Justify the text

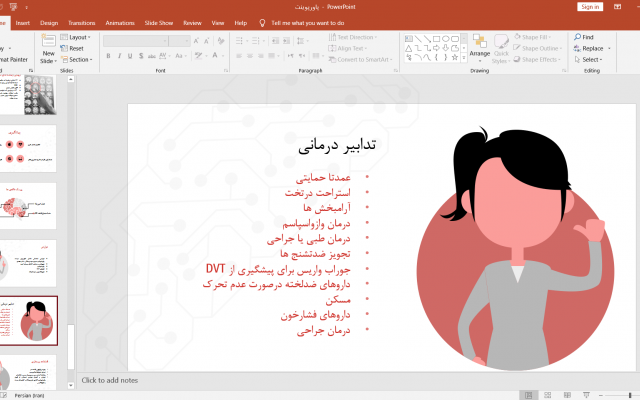pyautogui.click(x=271, y=56)
